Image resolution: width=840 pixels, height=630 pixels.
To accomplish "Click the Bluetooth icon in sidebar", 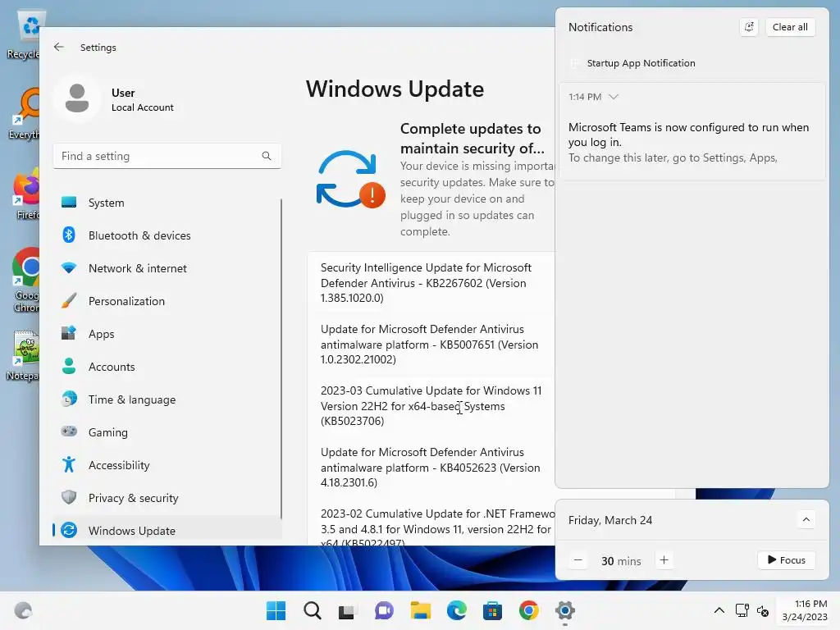I will 69,235.
